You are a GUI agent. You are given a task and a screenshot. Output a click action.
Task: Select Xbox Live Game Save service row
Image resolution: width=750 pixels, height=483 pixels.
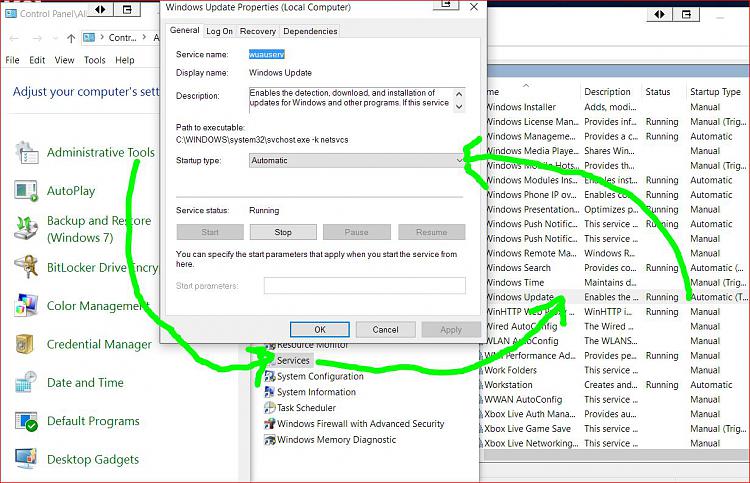(x=615, y=428)
